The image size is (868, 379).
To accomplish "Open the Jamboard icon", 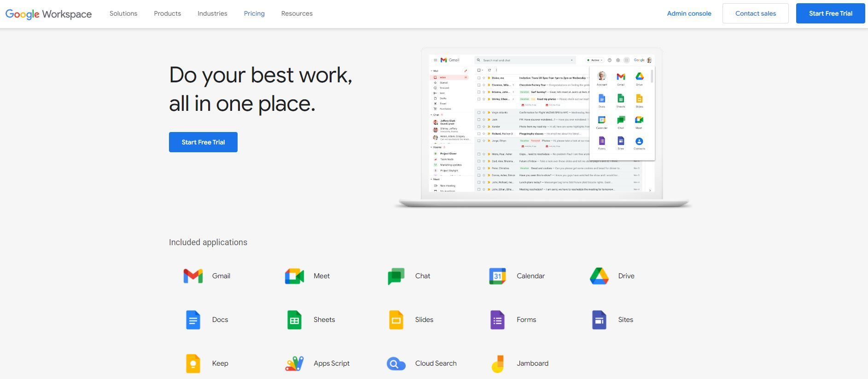I will pyautogui.click(x=498, y=364).
